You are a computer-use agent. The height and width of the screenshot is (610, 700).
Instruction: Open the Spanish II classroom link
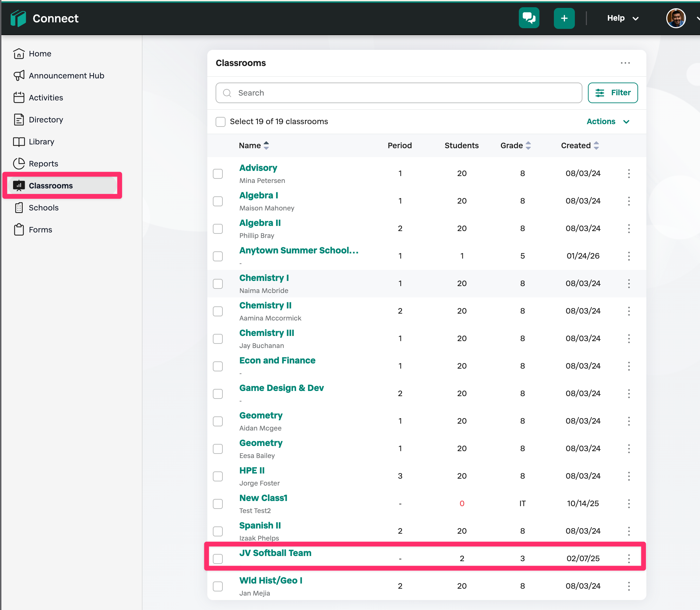pyautogui.click(x=260, y=525)
